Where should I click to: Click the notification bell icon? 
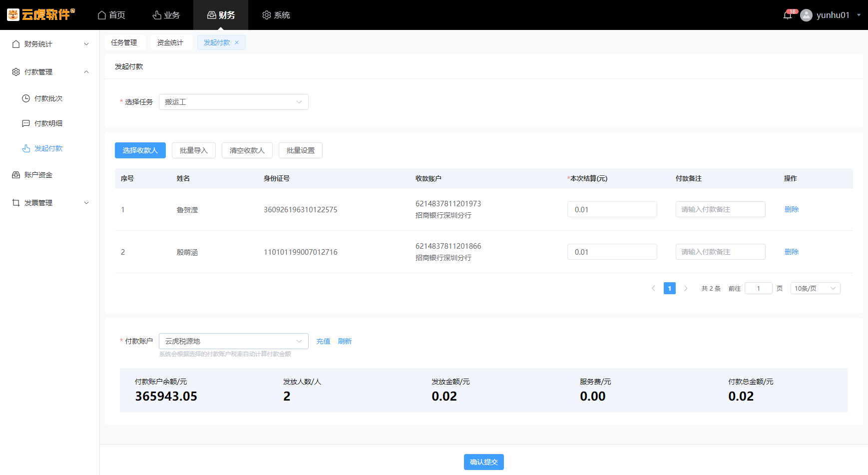787,15
